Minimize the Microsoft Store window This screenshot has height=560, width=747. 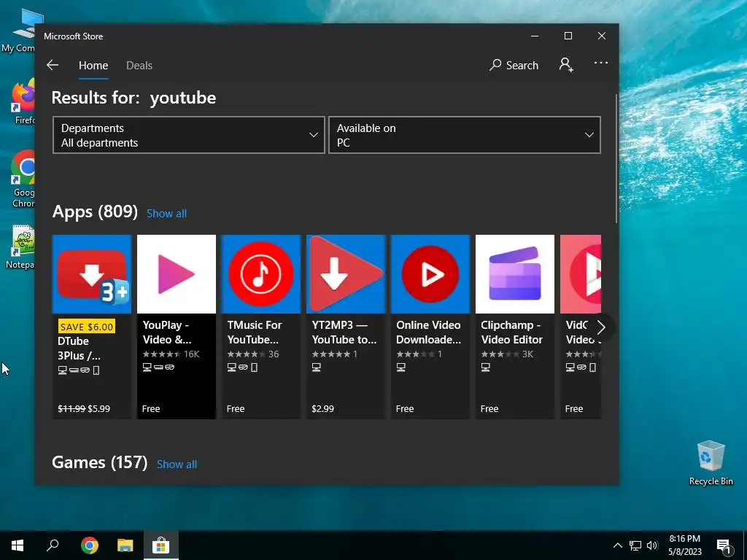pyautogui.click(x=535, y=36)
